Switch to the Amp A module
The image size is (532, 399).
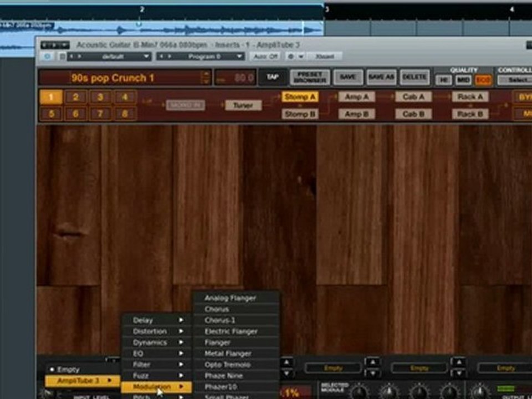[x=356, y=97]
